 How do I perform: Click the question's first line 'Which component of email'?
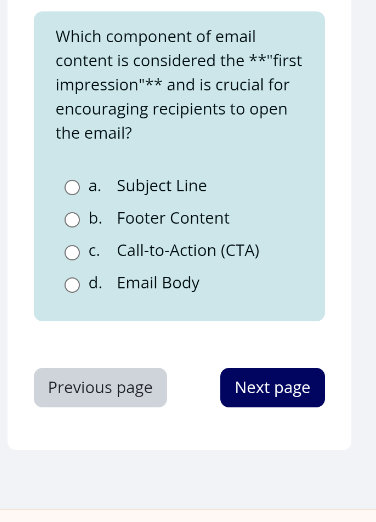156,37
